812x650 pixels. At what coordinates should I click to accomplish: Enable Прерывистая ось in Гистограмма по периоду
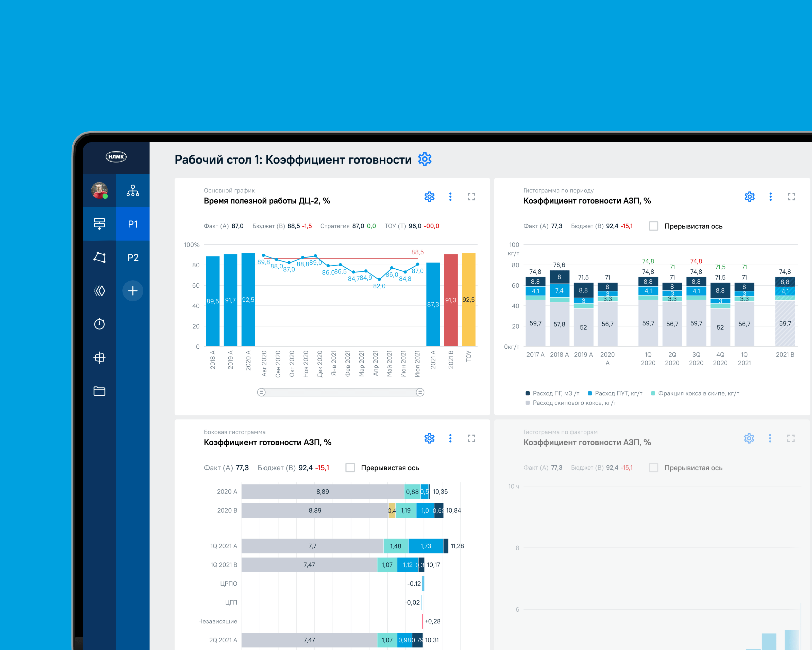[653, 226]
